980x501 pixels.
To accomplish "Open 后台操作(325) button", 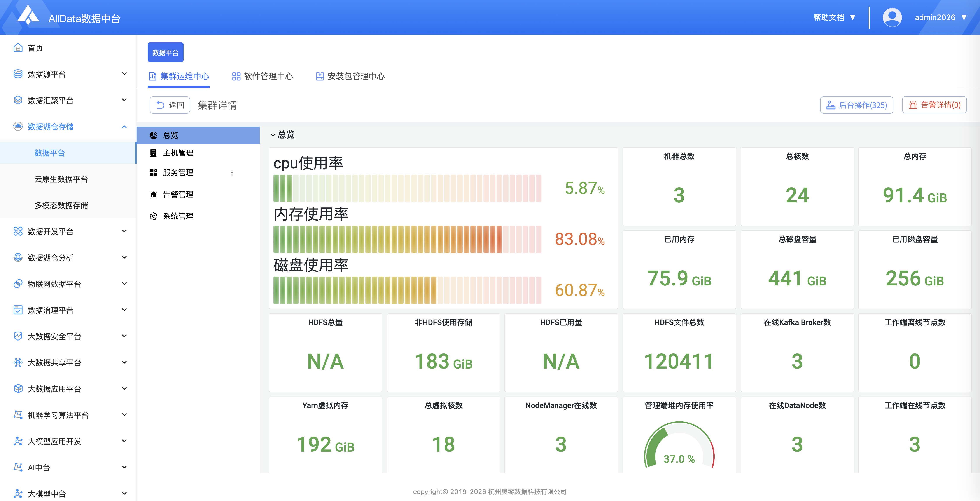I will point(857,105).
